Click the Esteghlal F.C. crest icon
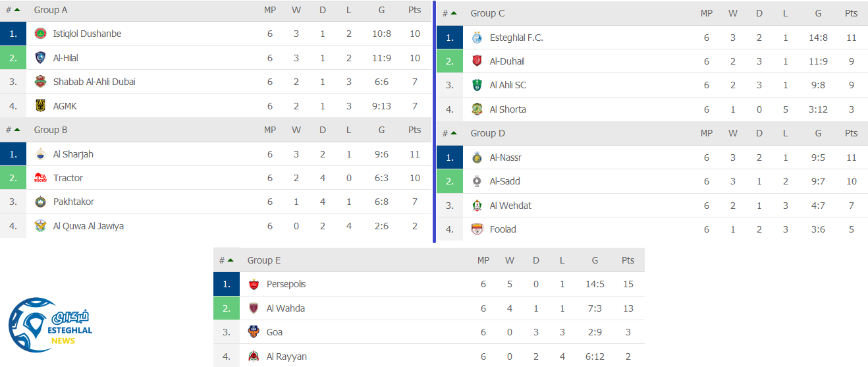Viewport: 868px width, 367px height. pyautogui.click(x=477, y=38)
